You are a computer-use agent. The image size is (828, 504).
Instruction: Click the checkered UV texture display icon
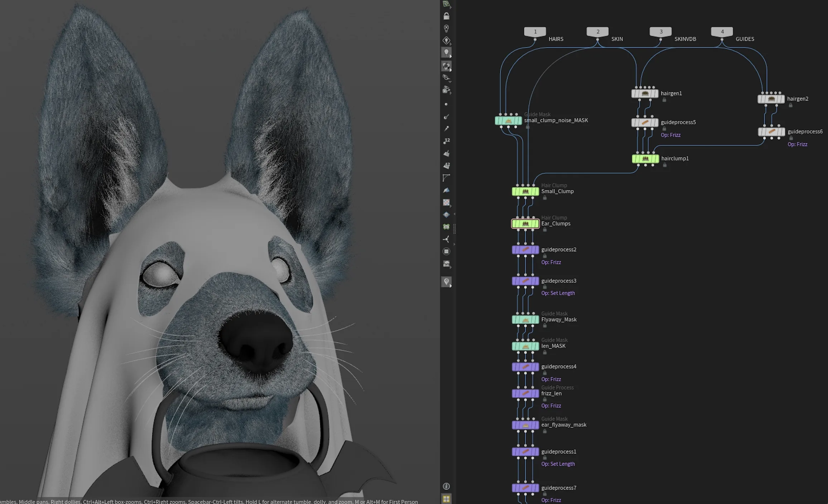pyautogui.click(x=446, y=202)
